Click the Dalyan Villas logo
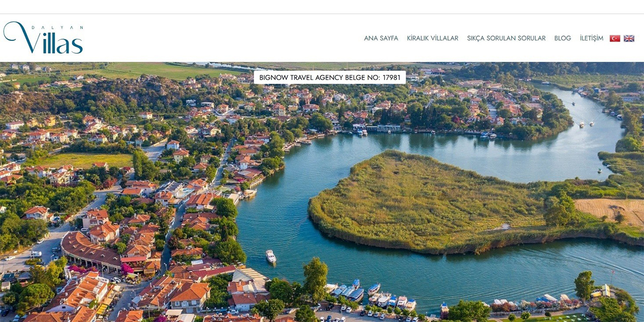Image resolution: width=644 pixels, height=322 pixels. [x=43, y=38]
